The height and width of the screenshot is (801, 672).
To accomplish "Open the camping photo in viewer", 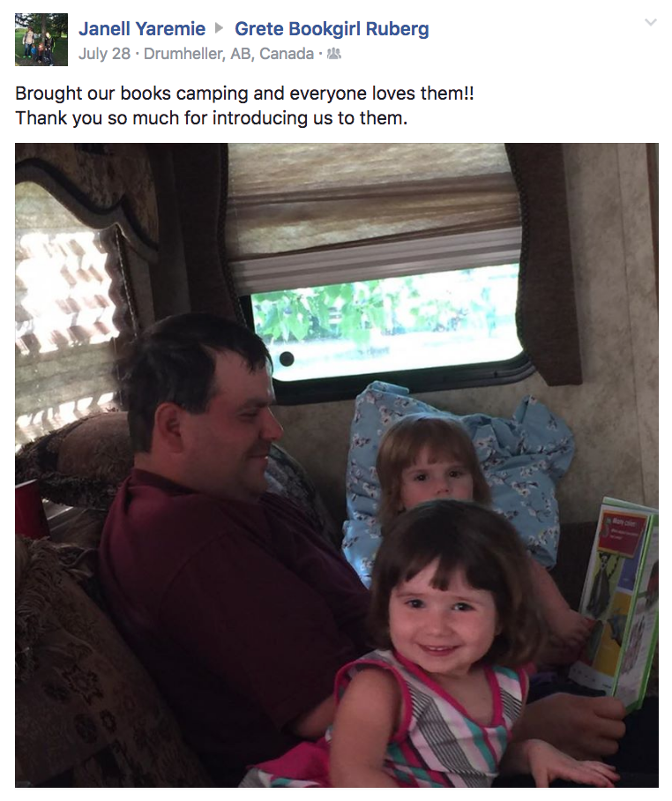I will [337, 465].
